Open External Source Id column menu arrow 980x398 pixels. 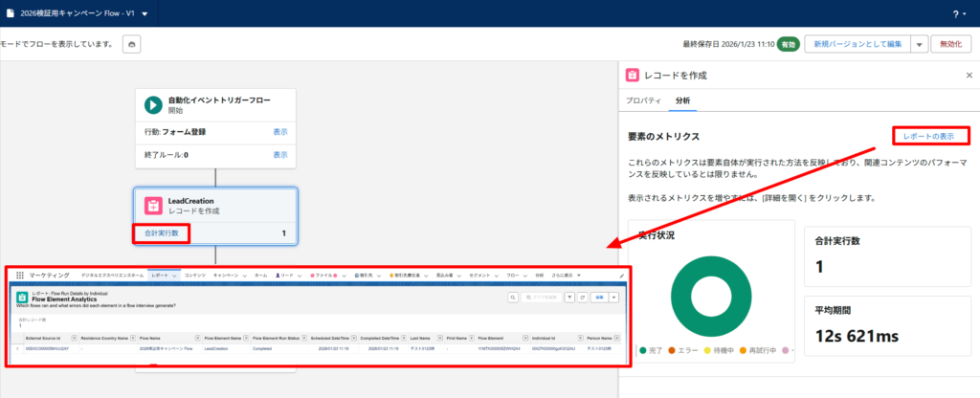[75, 338]
